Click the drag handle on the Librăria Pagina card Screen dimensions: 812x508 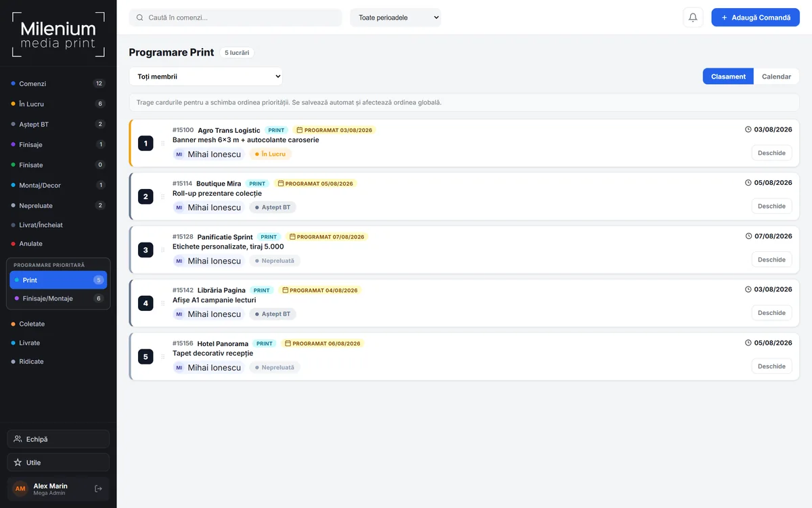(x=162, y=303)
